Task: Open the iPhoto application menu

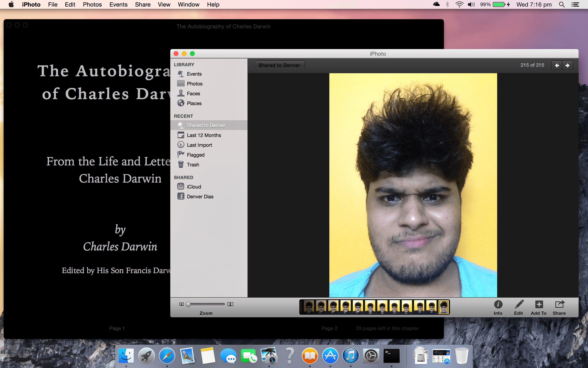Action: [x=31, y=4]
